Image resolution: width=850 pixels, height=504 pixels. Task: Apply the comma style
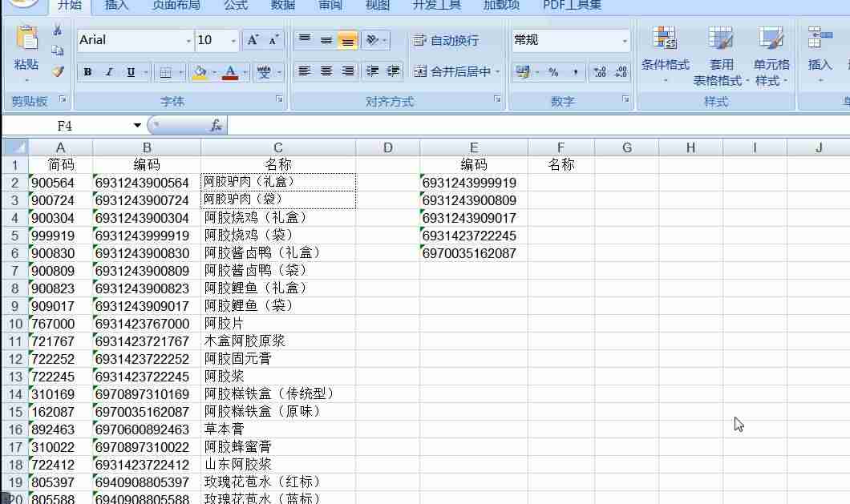pos(575,71)
